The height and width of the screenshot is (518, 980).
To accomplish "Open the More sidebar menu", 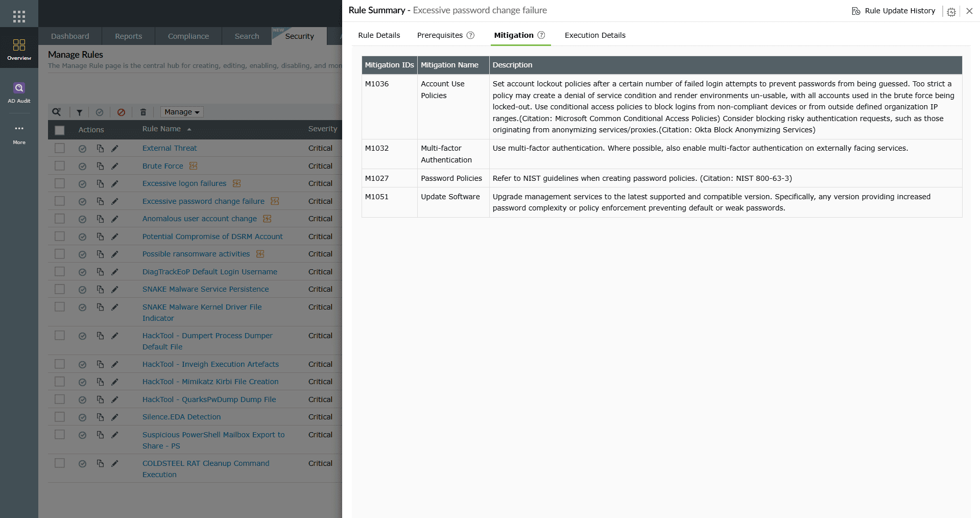I will click(x=19, y=135).
